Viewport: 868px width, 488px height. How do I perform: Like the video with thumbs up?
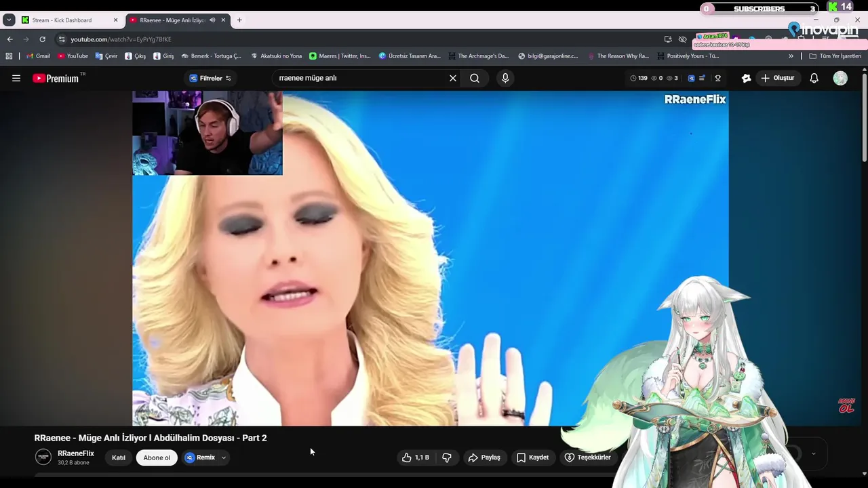coord(415,457)
